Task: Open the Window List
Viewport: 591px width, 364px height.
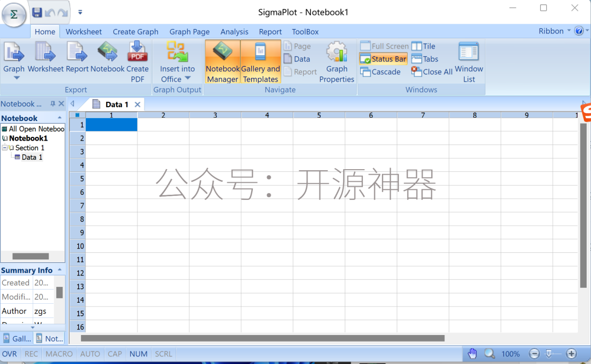Action: (x=469, y=62)
